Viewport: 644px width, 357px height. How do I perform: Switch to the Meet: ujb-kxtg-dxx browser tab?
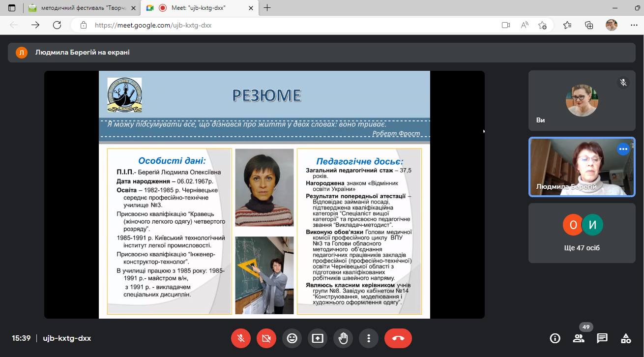click(x=199, y=8)
